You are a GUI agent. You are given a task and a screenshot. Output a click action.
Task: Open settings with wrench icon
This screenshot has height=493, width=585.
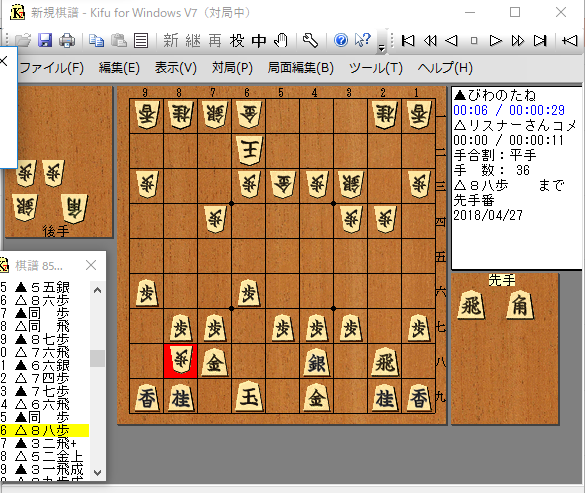[x=310, y=40]
